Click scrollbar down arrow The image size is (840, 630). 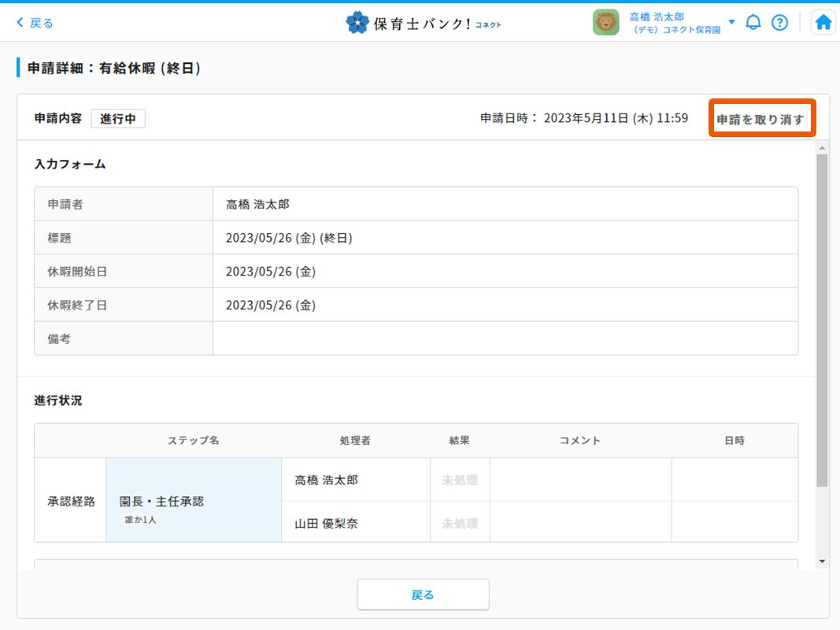click(x=822, y=561)
